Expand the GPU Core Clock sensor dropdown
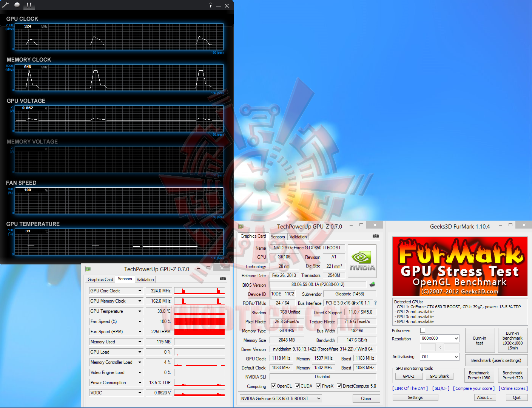This screenshot has height=408, width=532. (x=140, y=291)
